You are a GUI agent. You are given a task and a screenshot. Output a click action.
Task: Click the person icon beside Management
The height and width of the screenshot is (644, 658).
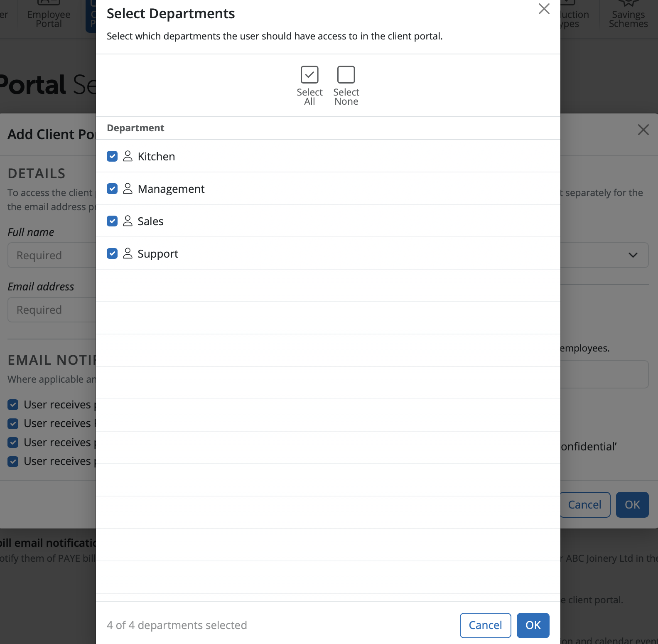[x=128, y=189]
